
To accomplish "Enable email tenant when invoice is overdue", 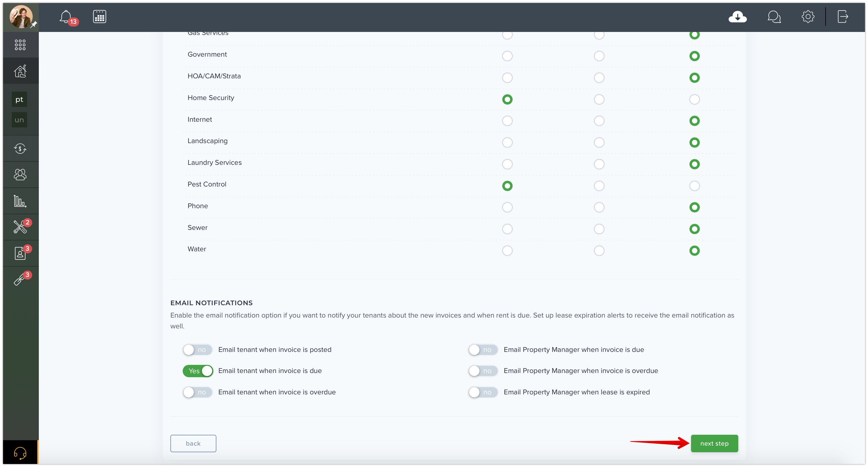I will click(198, 392).
